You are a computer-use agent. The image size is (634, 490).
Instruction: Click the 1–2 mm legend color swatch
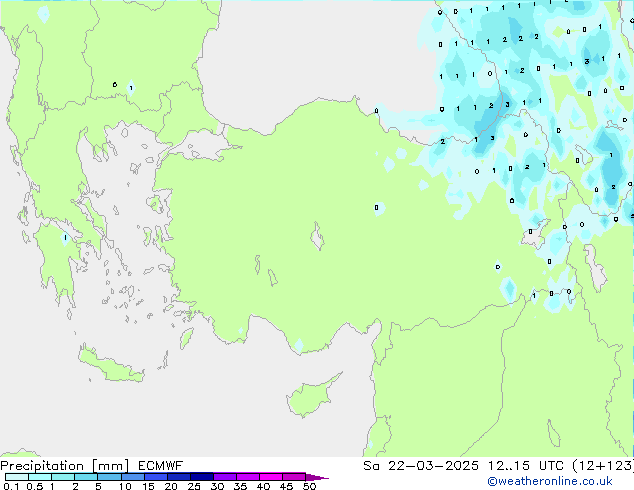63,477
